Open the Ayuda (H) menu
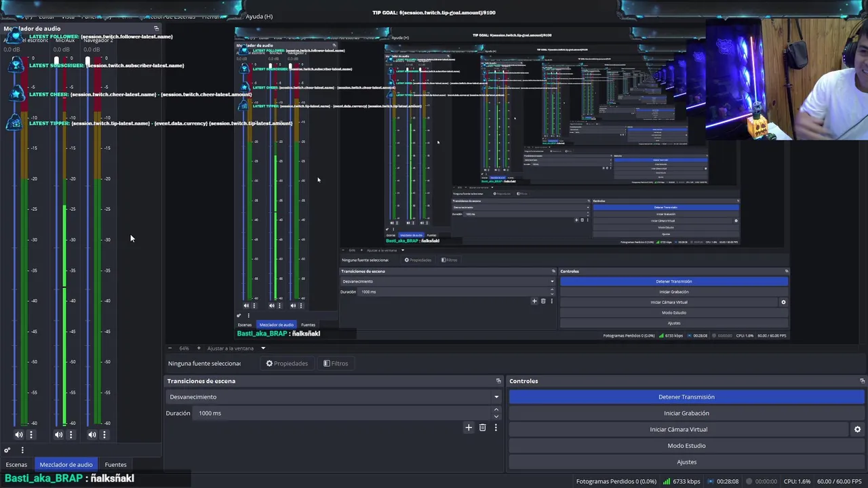 [259, 16]
